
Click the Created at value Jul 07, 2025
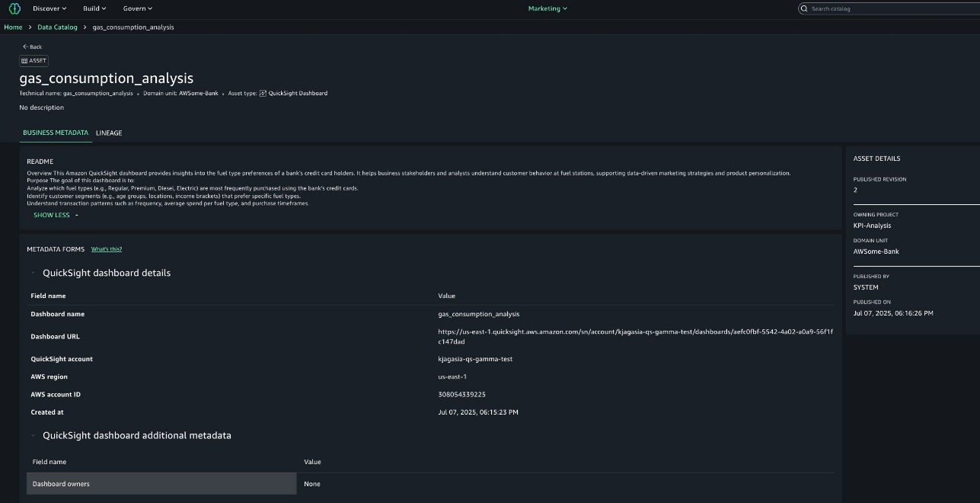point(478,412)
